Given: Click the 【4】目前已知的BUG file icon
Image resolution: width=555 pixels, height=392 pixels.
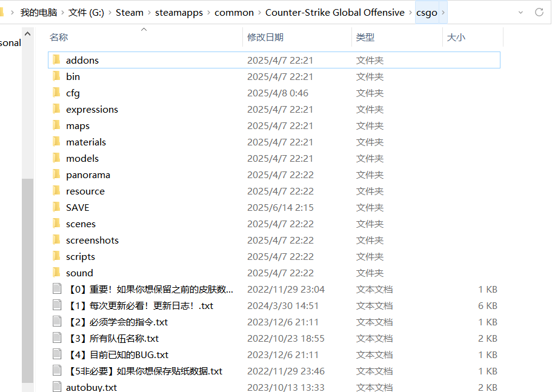Looking at the screenshot, I should pos(57,354).
